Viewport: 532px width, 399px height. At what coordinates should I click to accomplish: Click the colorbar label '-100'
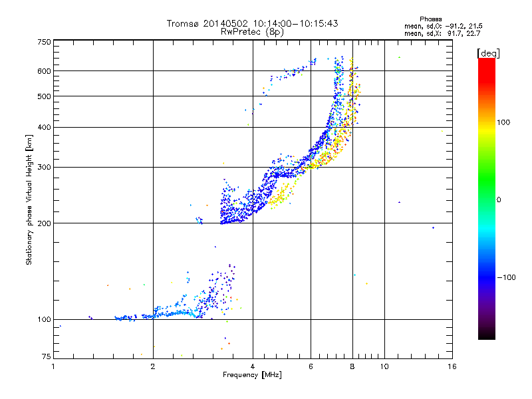(506, 277)
